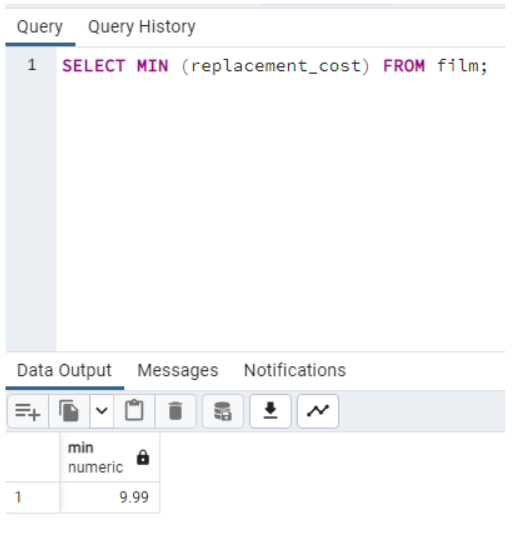Click the Delete trash icon
This screenshot has width=522, height=548.
(175, 411)
